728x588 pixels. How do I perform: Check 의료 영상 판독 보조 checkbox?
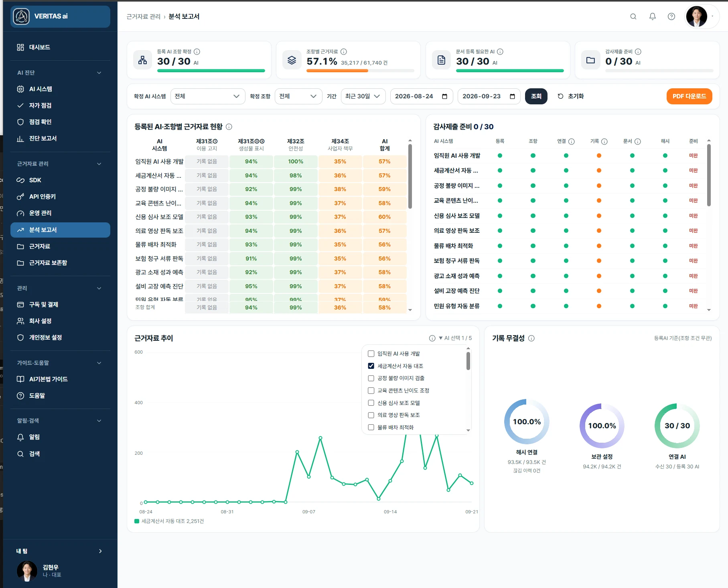pyautogui.click(x=371, y=415)
